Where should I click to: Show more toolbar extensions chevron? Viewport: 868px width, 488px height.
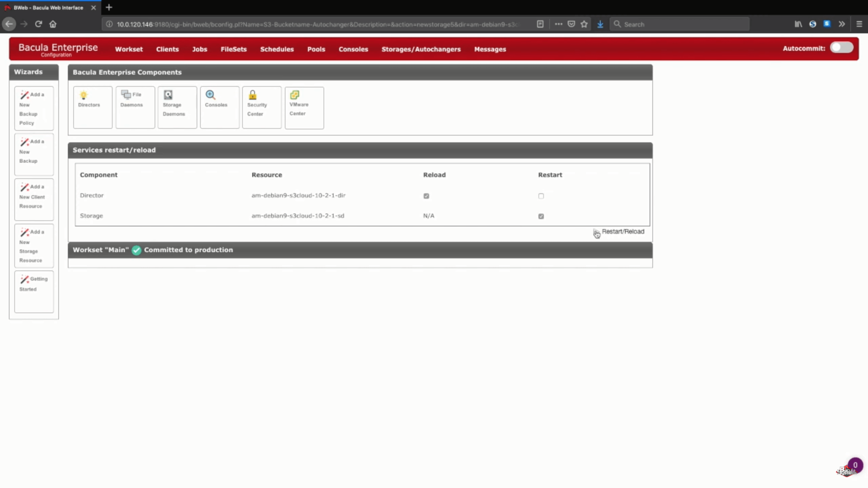click(x=842, y=24)
